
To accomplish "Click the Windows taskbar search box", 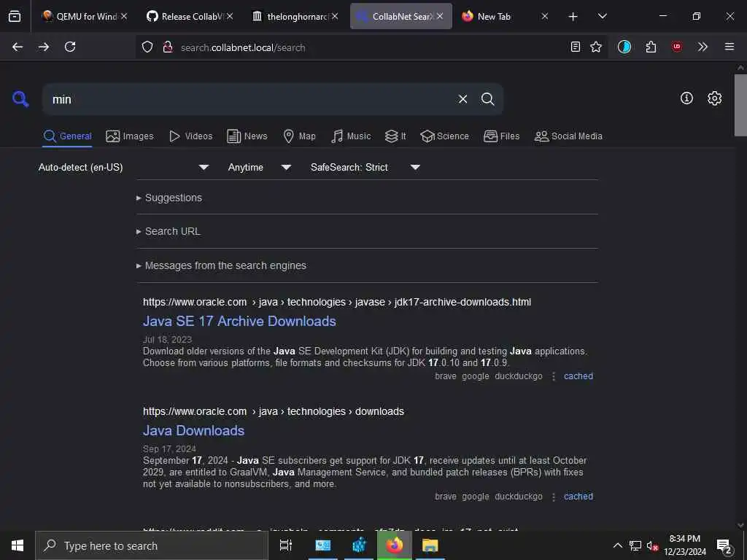I will [x=152, y=545].
